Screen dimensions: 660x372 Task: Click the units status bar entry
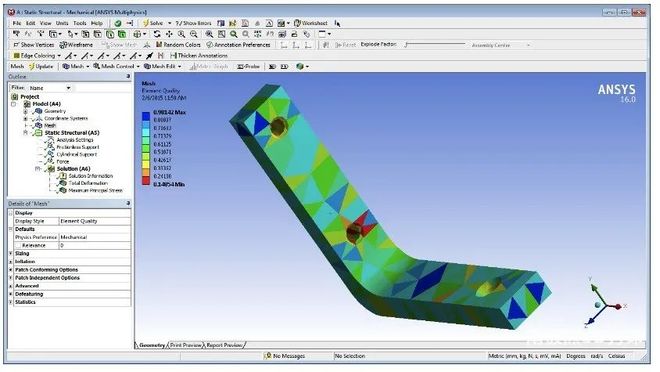[x=524, y=356]
